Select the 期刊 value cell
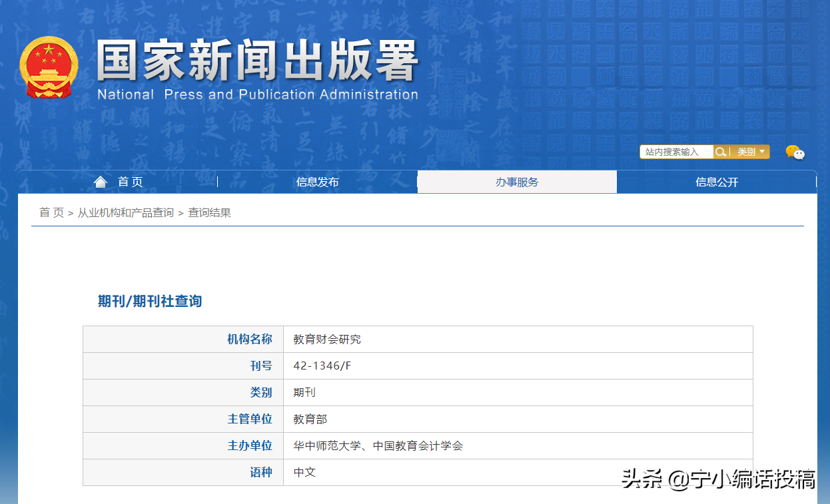This screenshot has height=504, width=830. pos(518,393)
